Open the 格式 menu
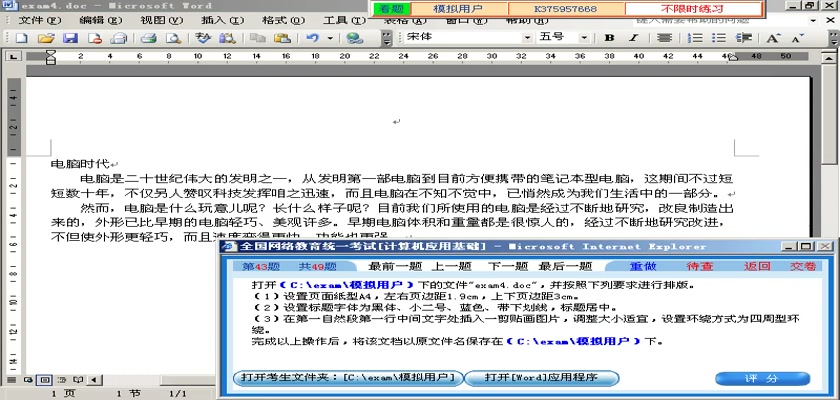 pos(283,20)
